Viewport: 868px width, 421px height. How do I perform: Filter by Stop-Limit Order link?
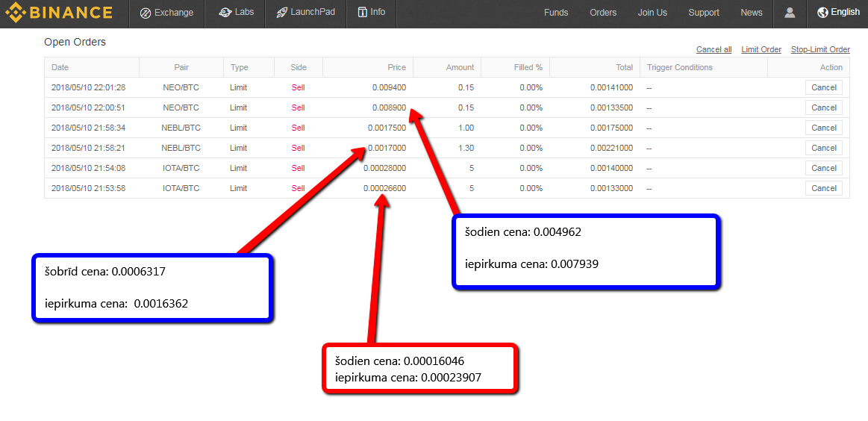(820, 49)
